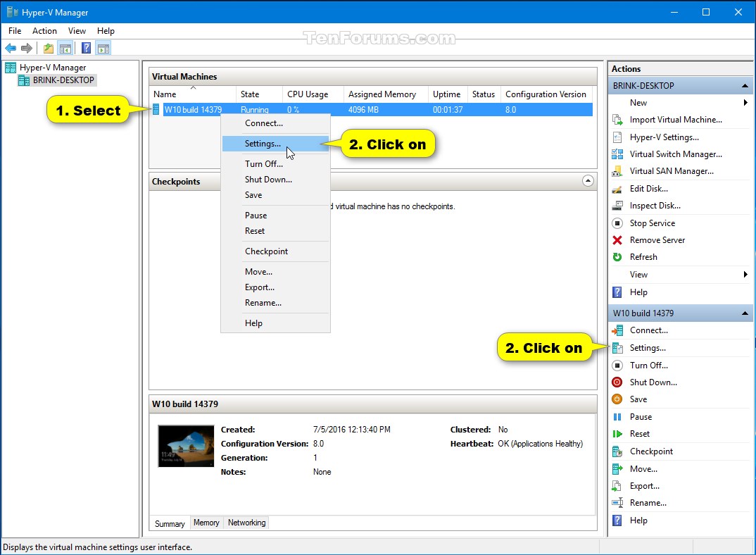Switch to the Networking tab

(x=246, y=523)
